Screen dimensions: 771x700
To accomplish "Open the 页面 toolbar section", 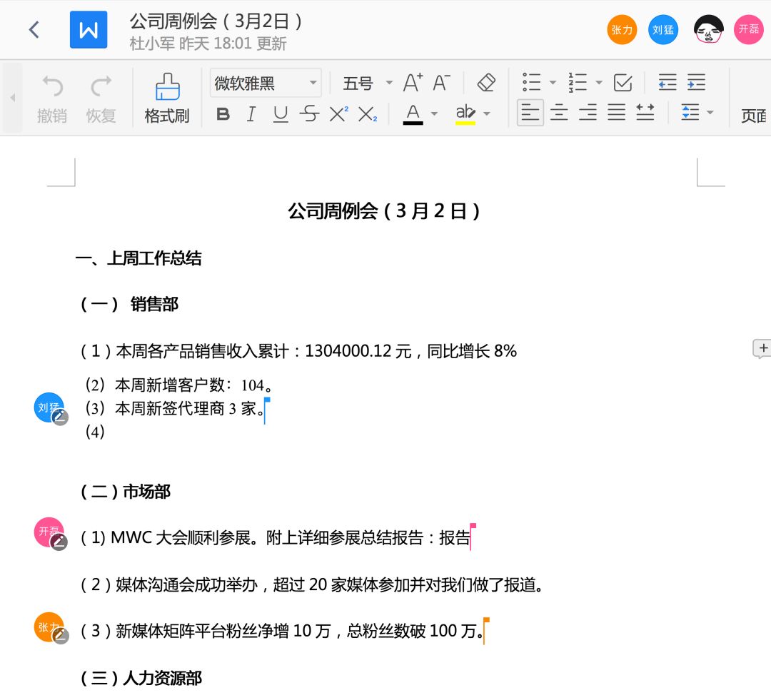I will pos(754,116).
